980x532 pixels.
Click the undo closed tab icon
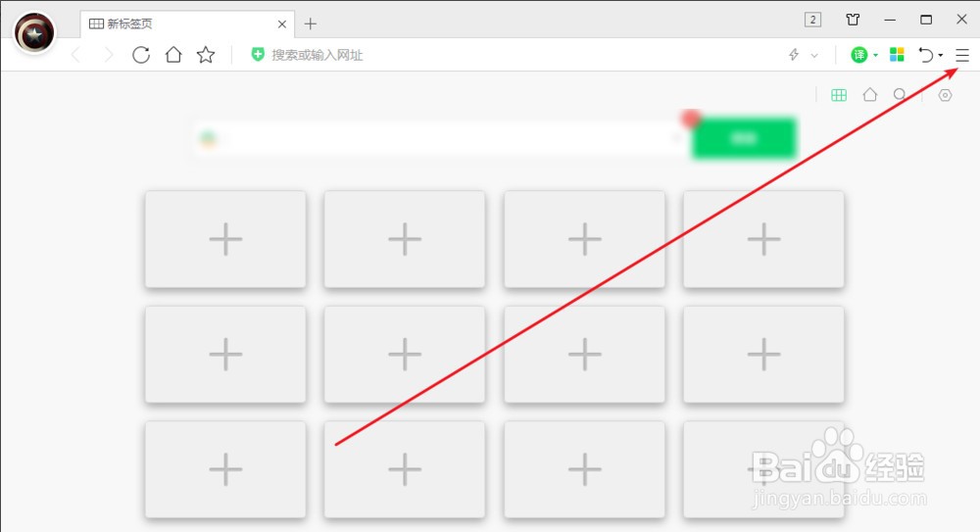926,55
